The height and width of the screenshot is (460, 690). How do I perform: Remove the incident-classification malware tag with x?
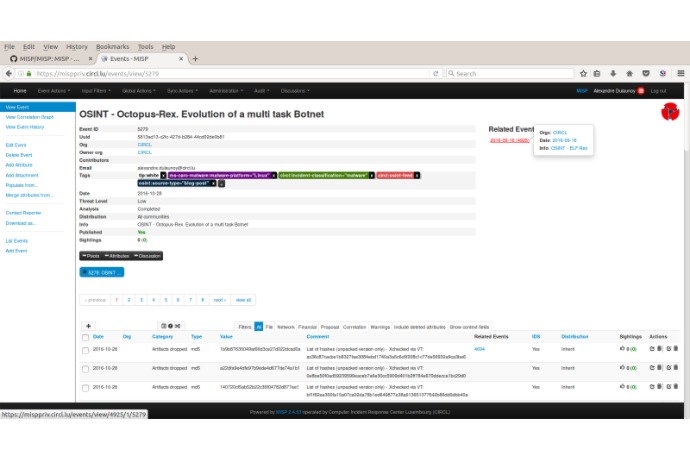(x=372, y=175)
